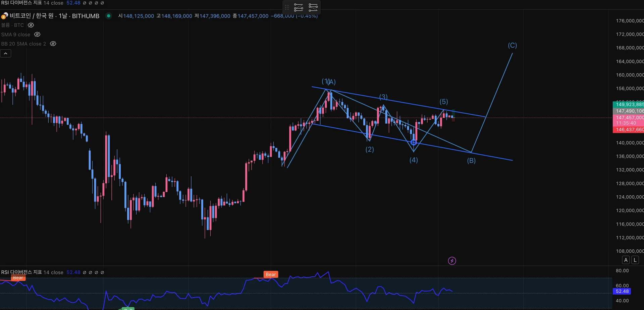
Task: Click the gray 147,490,106 price tag
Action: pos(628,111)
